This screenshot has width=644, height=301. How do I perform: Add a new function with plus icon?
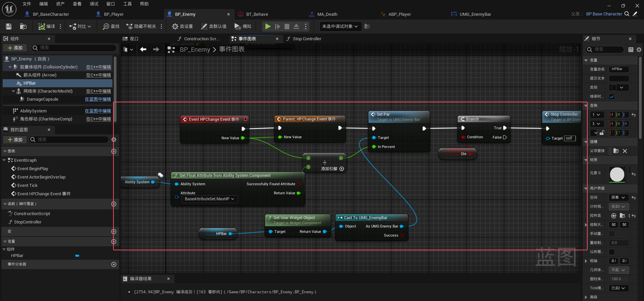click(114, 204)
